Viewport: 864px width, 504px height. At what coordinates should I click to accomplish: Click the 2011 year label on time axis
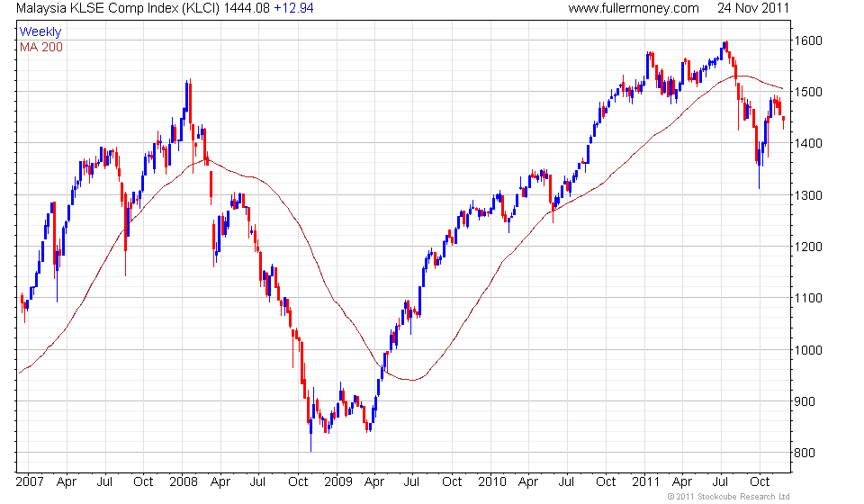coord(646,482)
